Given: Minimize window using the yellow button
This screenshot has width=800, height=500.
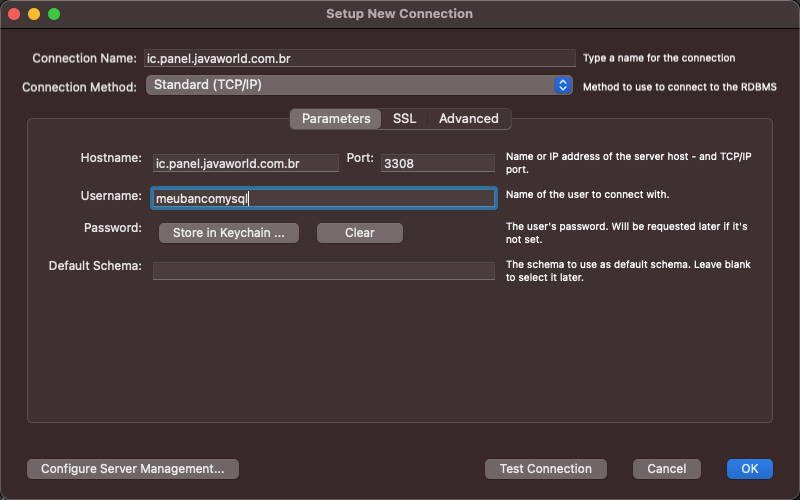Looking at the screenshot, I should click(x=34, y=14).
